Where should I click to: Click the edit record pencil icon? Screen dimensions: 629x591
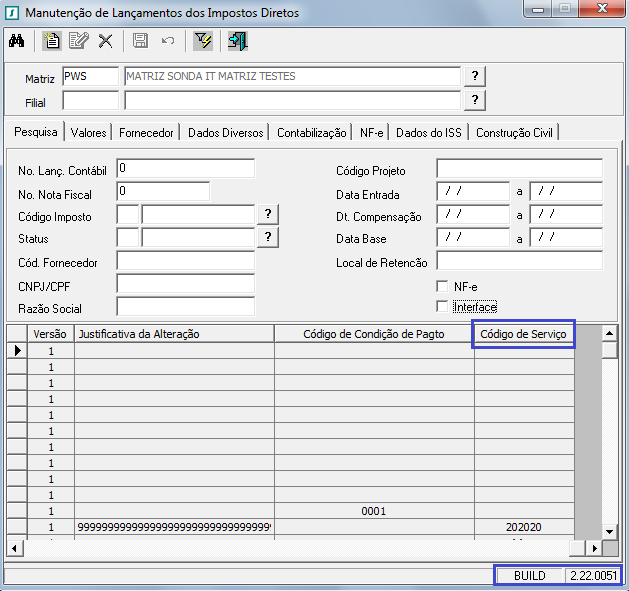pyautogui.click(x=79, y=41)
